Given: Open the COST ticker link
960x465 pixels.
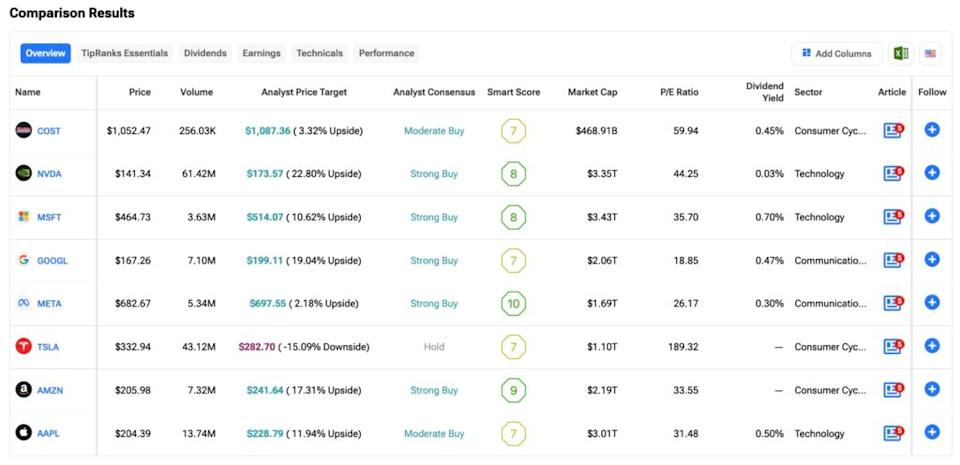Looking at the screenshot, I should click(x=49, y=131).
